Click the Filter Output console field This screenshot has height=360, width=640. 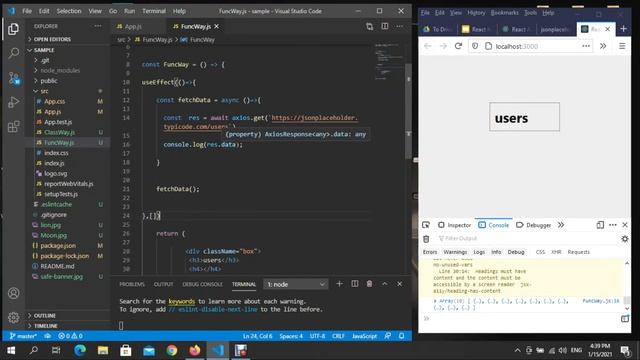pos(527,238)
